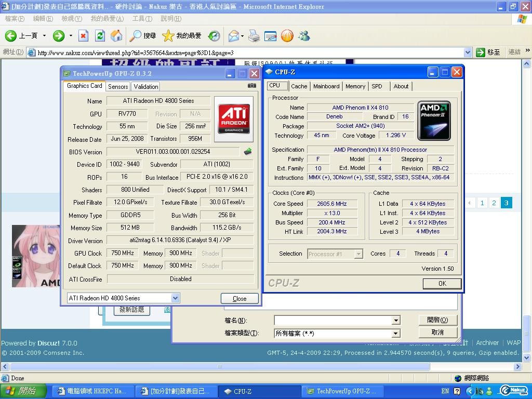Click the GPU-Z Close button
Screen dimensions: 532x399
point(240,299)
